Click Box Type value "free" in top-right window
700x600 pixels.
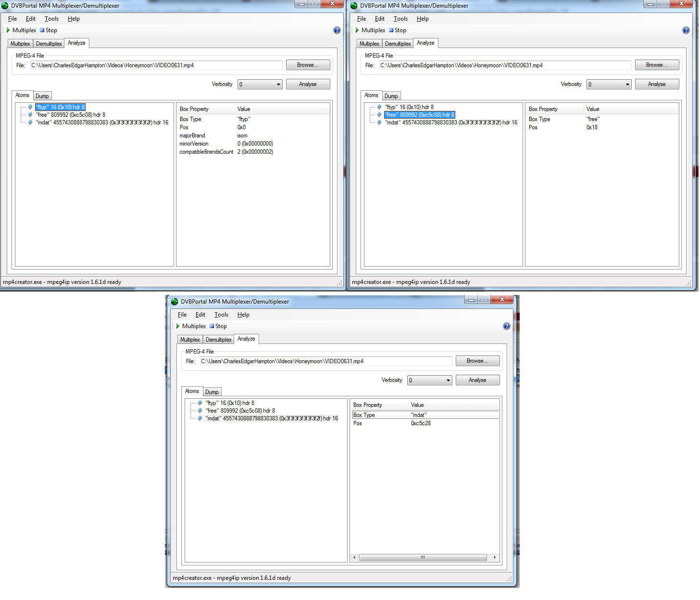coord(593,119)
